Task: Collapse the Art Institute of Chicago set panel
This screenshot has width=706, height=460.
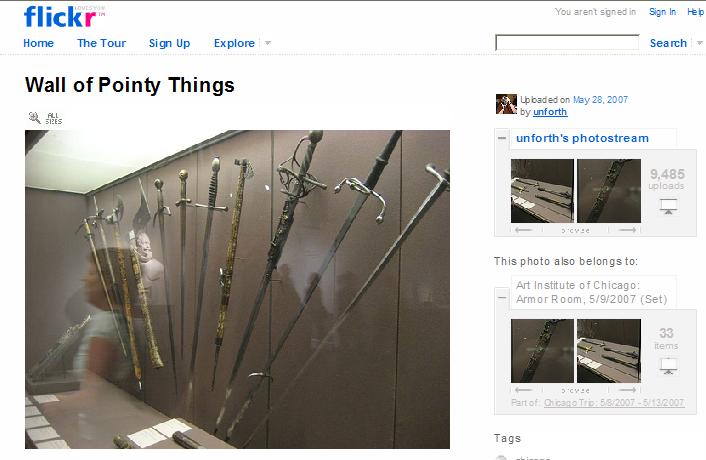Action: [x=502, y=298]
